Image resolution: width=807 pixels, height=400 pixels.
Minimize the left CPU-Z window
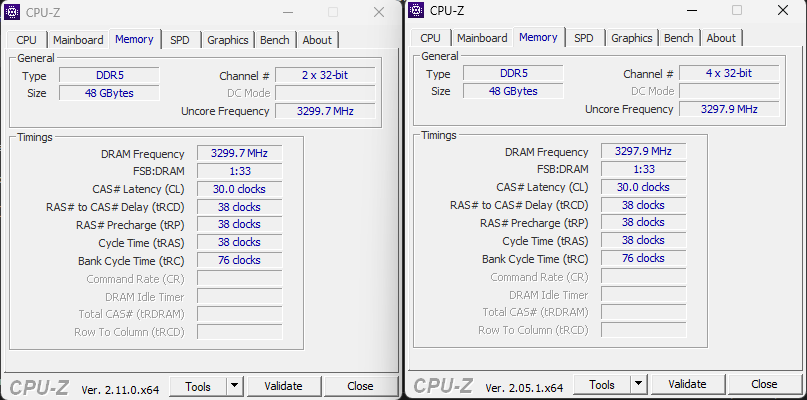[x=288, y=12]
